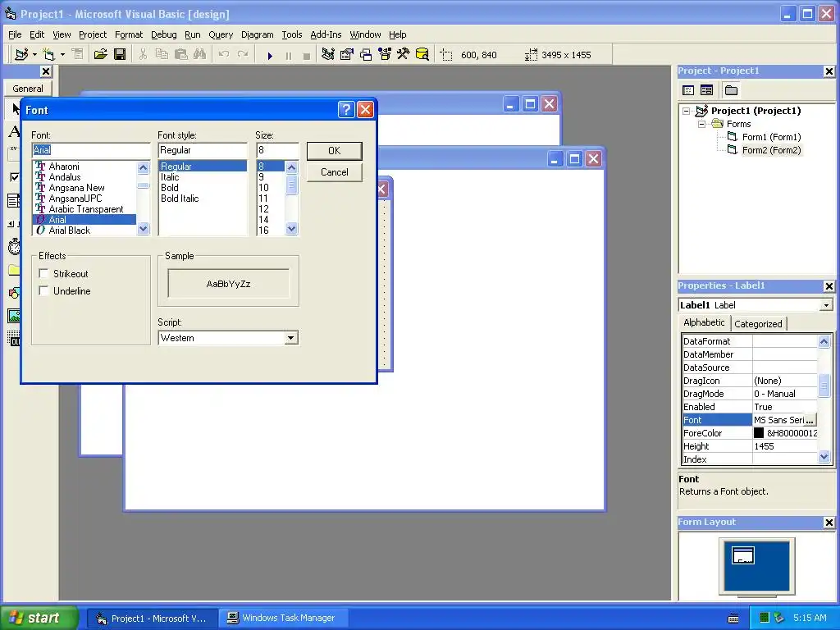Click Cancel in the Font dialog
Image resolution: width=840 pixels, height=630 pixels.
tap(335, 172)
